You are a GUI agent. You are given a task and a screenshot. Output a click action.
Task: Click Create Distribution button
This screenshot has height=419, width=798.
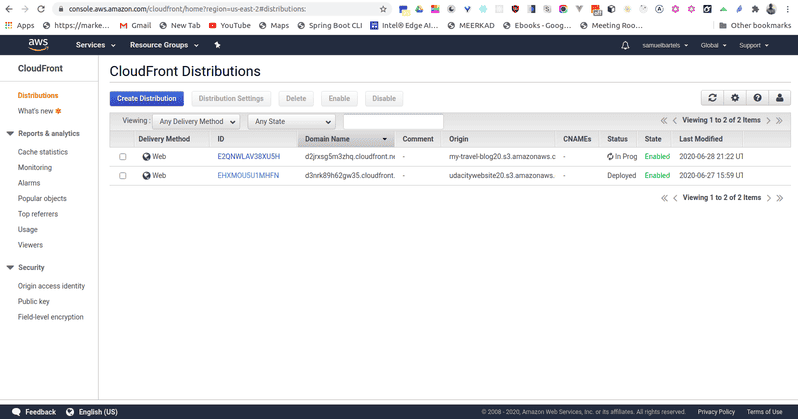pos(147,98)
